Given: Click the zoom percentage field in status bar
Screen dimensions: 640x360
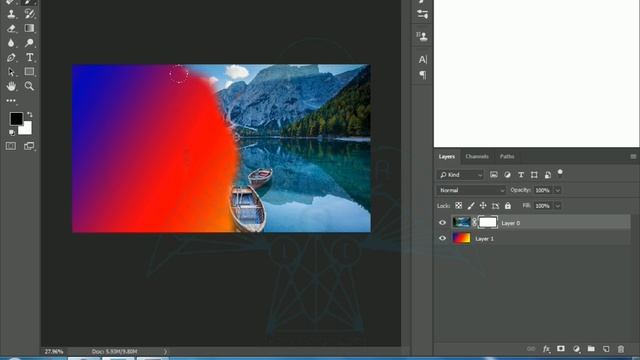Looking at the screenshot, I should 54,351.
